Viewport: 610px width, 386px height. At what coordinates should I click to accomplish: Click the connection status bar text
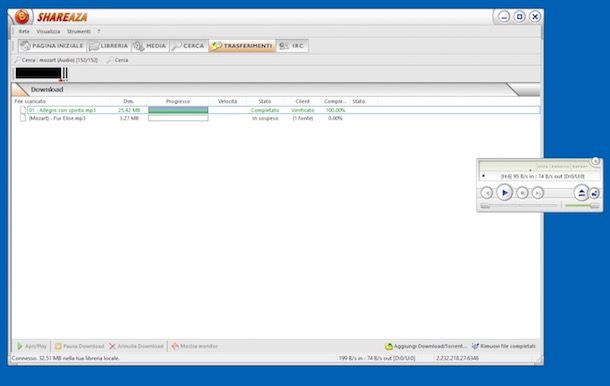point(66,358)
